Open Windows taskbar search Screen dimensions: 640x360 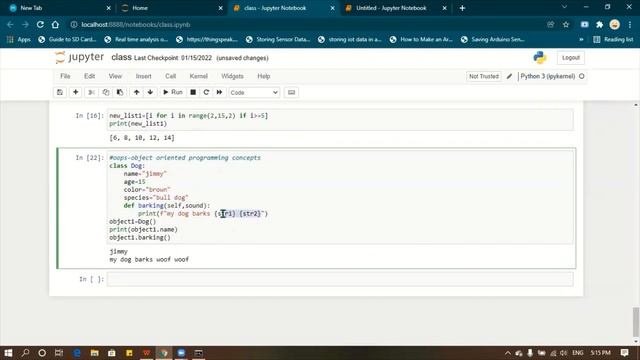click(25, 353)
